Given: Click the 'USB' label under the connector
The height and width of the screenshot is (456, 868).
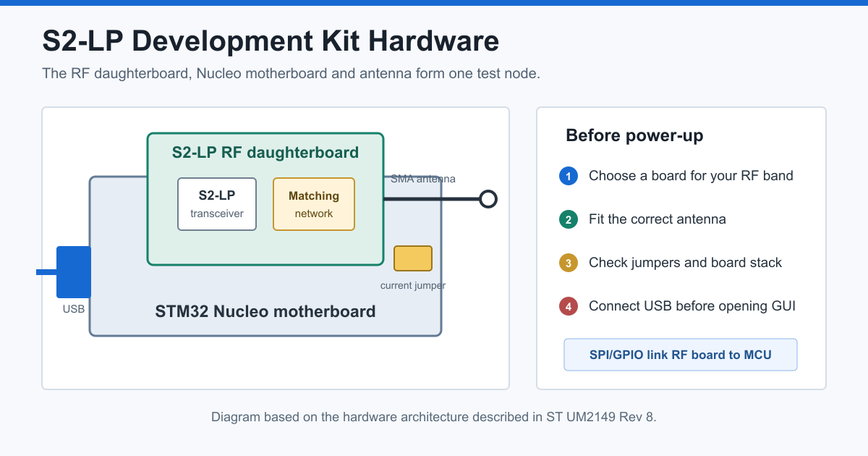Looking at the screenshot, I should pyautogui.click(x=74, y=309).
